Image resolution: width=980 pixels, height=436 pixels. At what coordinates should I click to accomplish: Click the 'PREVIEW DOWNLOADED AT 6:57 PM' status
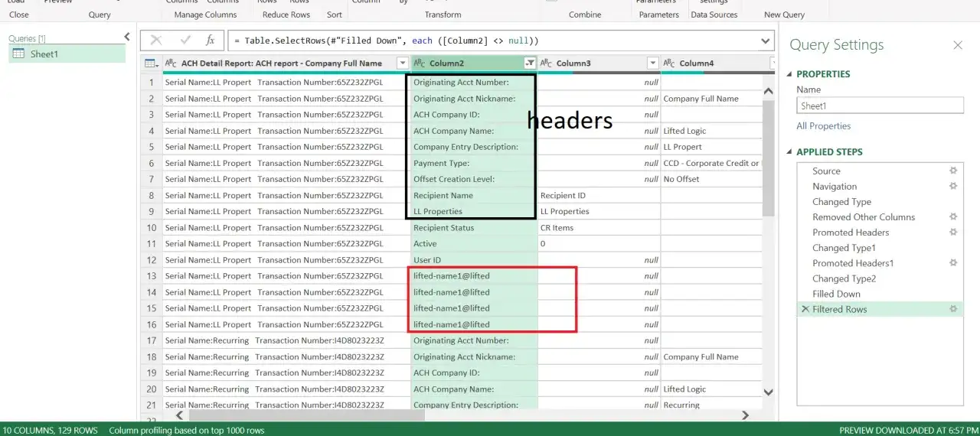coord(907,430)
